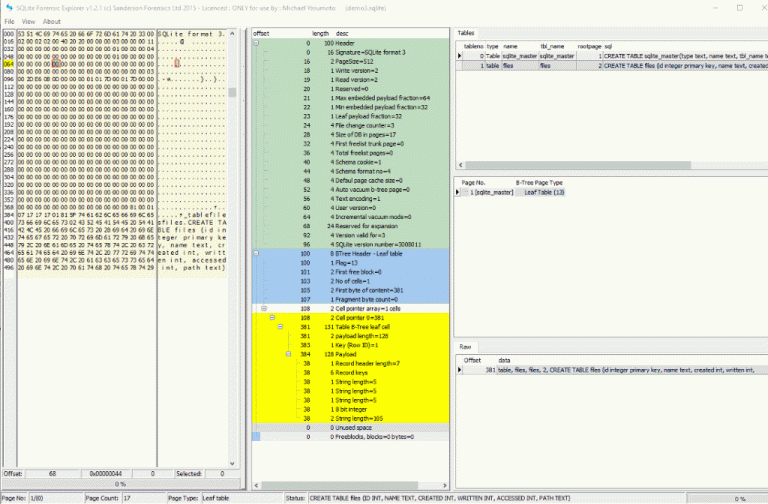Viewport: 768px width, 504px height.
Task: Select 'Size of DB in pages=17' row
Action: tap(350, 135)
